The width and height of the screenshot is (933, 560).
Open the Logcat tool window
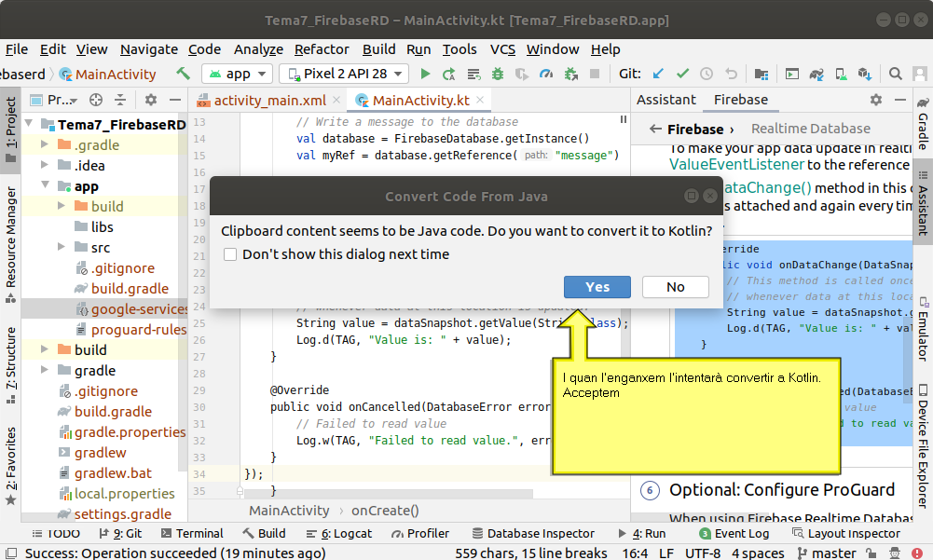tap(339, 533)
